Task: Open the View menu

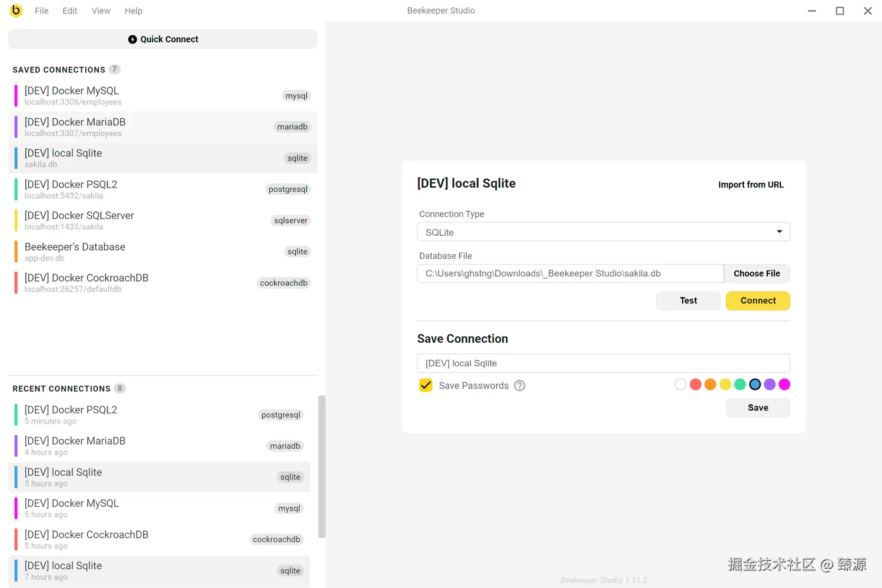Action: pyautogui.click(x=101, y=11)
